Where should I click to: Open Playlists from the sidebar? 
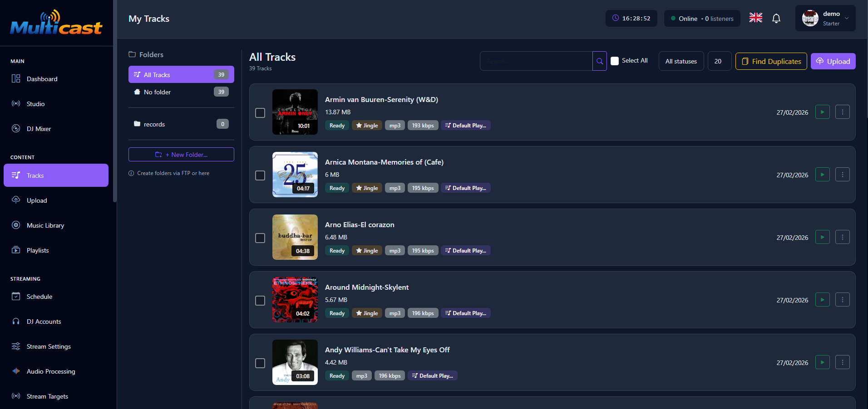[x=38, y=250]
